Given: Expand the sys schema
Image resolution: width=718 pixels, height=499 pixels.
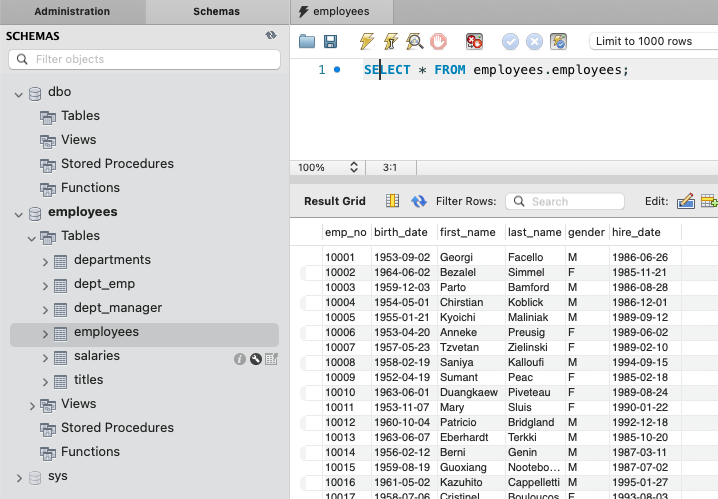Looking at the screenshot, I should 19,478.
